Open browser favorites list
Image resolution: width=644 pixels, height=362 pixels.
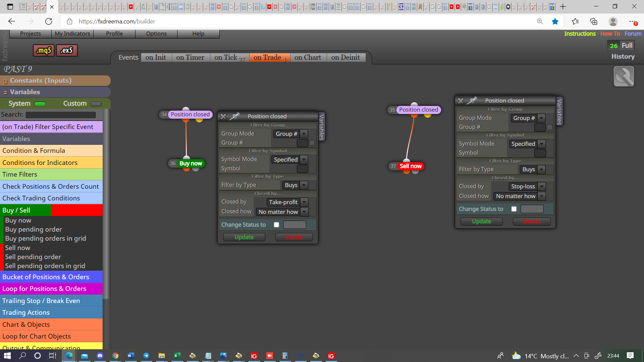[575, 21]
